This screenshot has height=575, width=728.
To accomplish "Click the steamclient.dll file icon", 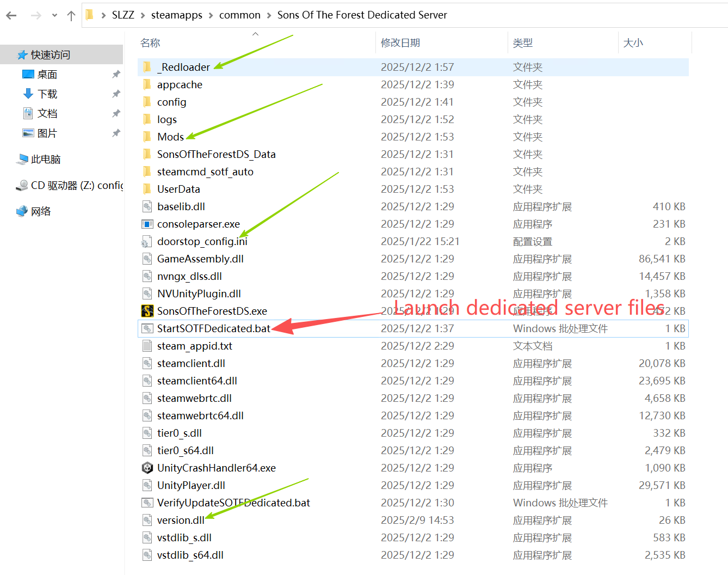I will click(x=147, y=363).
